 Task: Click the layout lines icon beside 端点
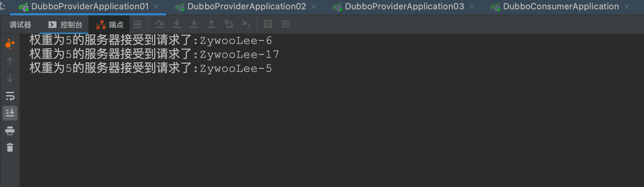click(138, 24)
